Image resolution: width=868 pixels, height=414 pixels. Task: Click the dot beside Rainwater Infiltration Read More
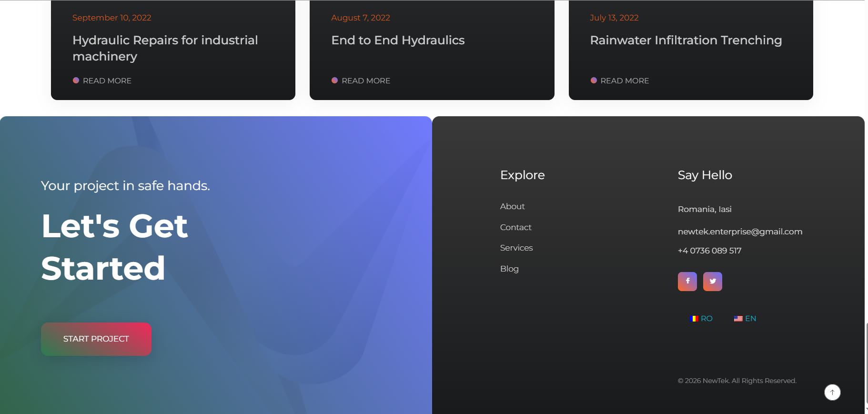pyautogui.click(x=594, y=81)
